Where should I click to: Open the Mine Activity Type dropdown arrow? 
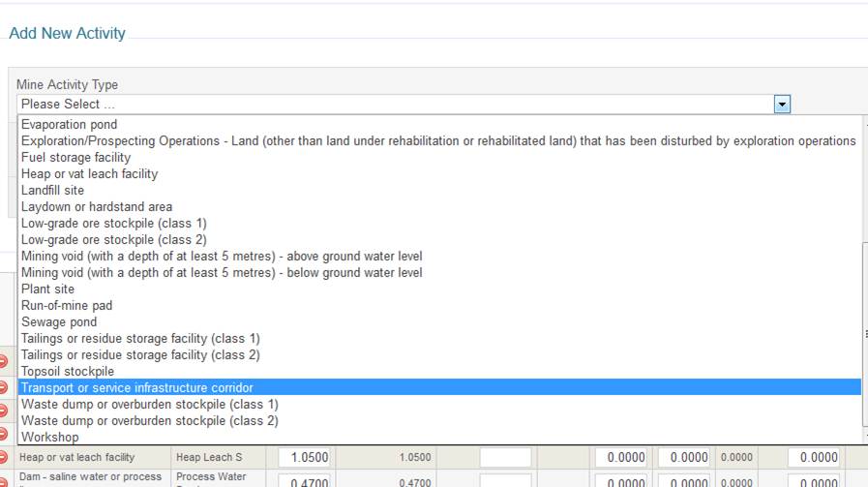[x=783, y=104]
